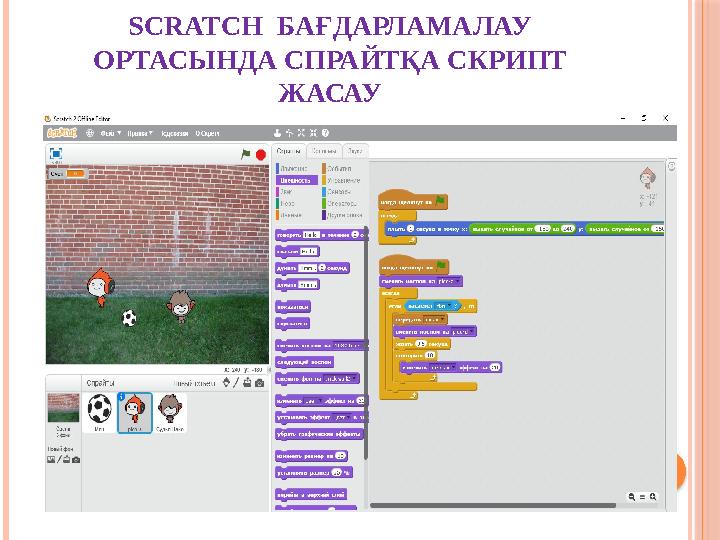Click the monkey sprite on the stage

180,305
